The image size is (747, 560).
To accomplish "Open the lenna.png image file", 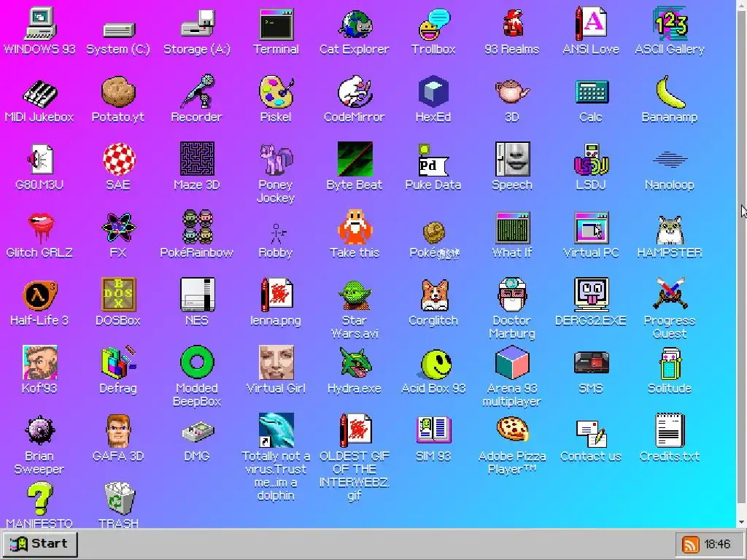I will [276, 295].
